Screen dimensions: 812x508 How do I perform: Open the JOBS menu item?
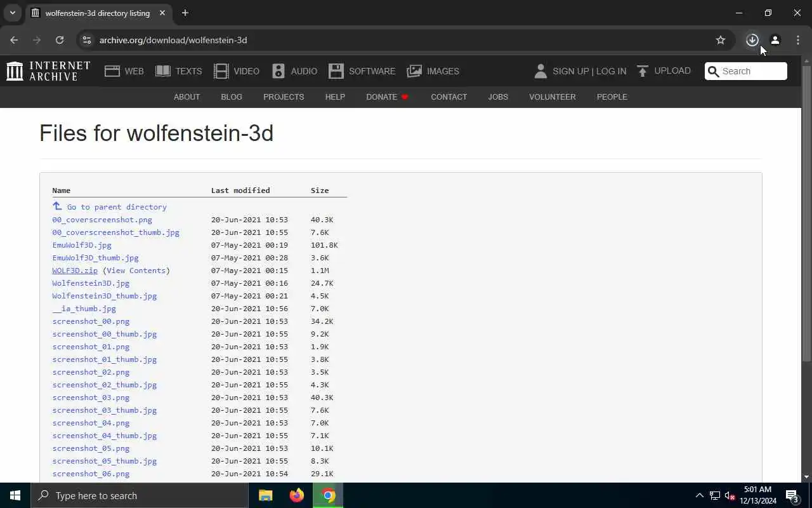click(498, 97)
